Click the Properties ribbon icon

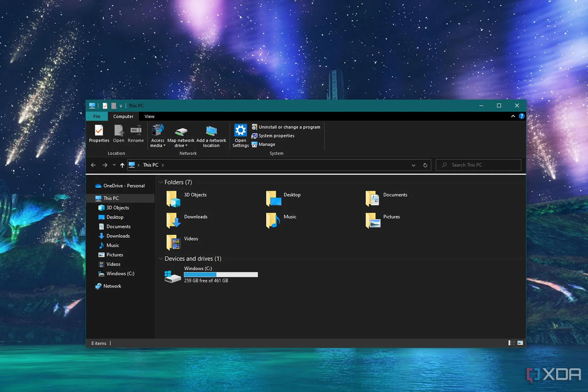pos(99,130)
